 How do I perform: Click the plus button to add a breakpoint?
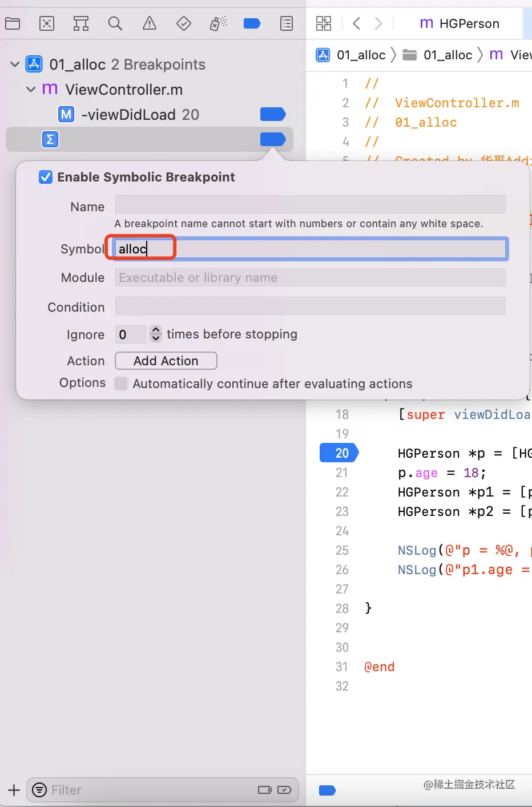tap(14, 790)
